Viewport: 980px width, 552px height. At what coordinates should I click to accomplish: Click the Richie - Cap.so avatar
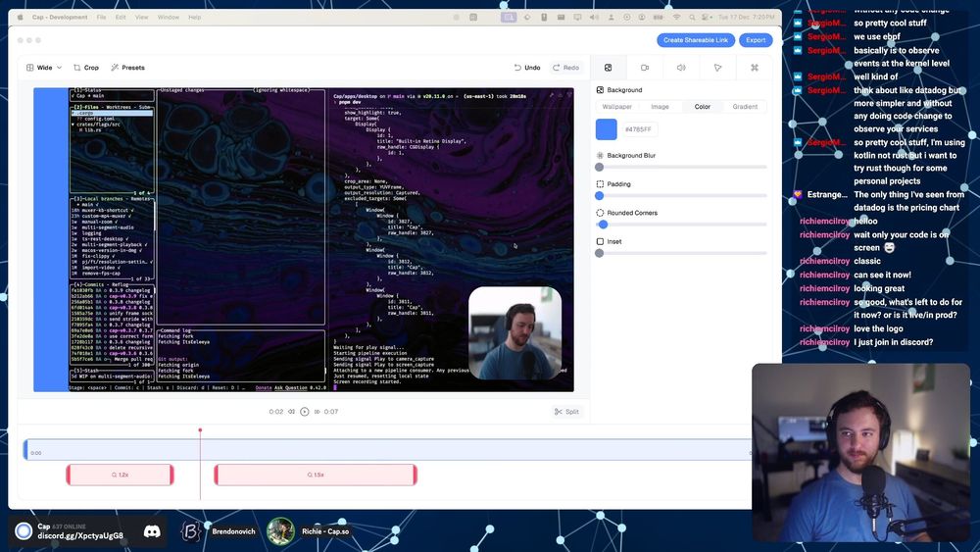[280, 531]
